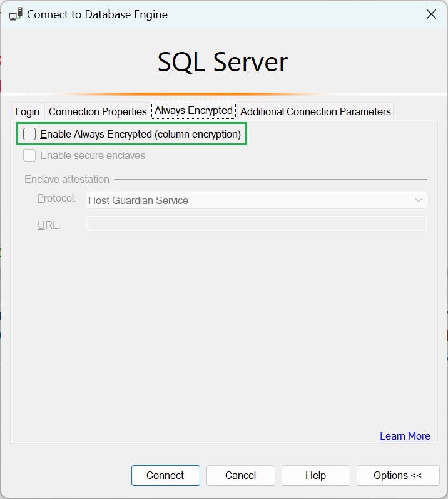Open the Host Guardian Service protocol combo box
Viewport: 448px width, 499px height.
[250, 200]
